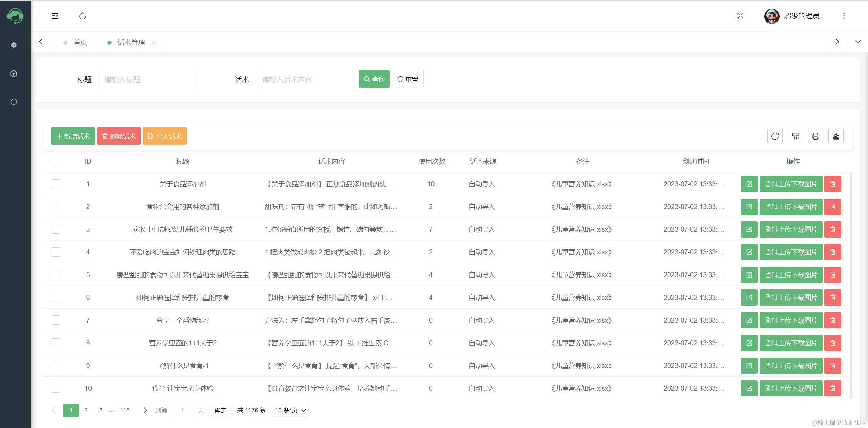The height and width of the screenshot is (428, 868).
Task: Select the checkbox for row 7
Action: click(55, 320)
